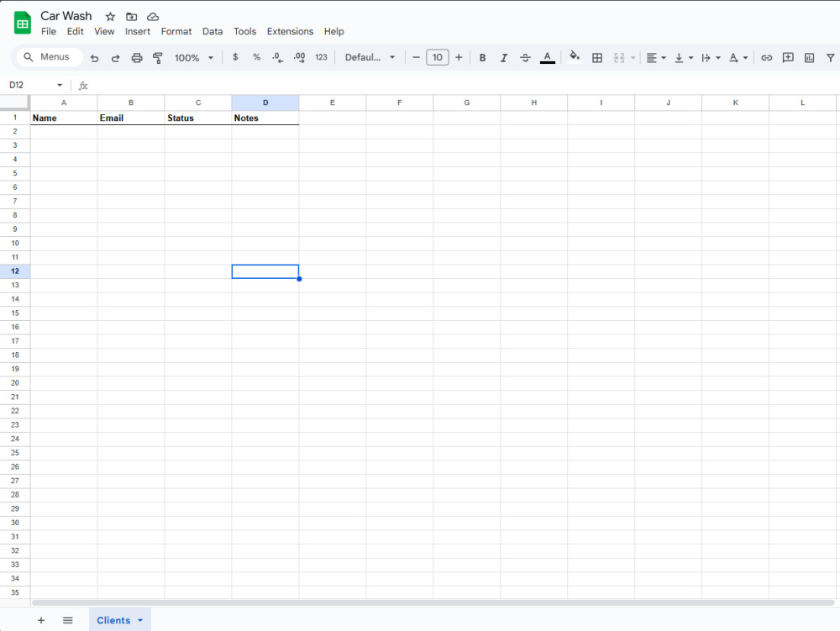Increase font size with plus button
The width and height of the screenshot is (840, 631).
click(459, 57)
